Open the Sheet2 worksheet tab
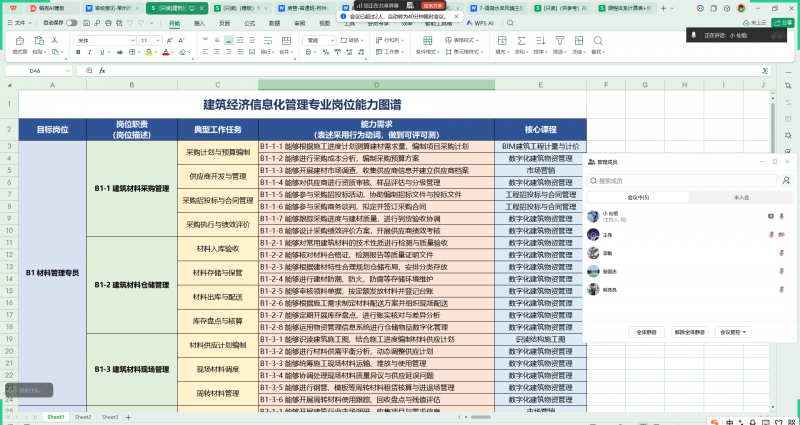 pyautogui.click(x=83, y=417)
